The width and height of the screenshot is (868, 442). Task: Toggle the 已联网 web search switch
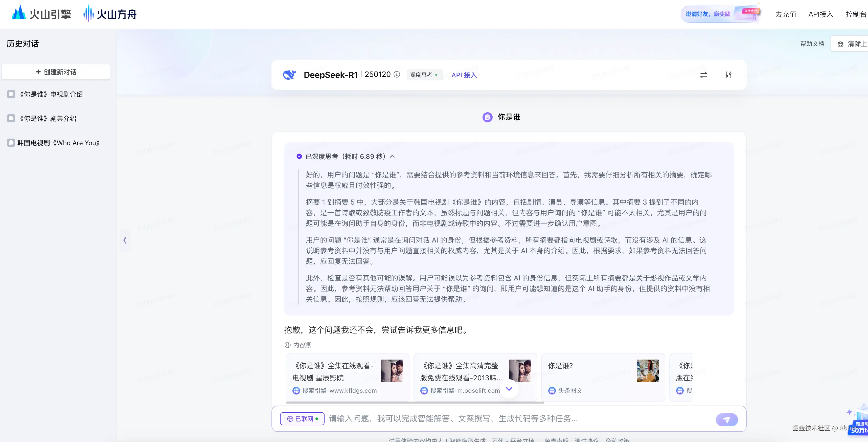[x=302, y=418]
